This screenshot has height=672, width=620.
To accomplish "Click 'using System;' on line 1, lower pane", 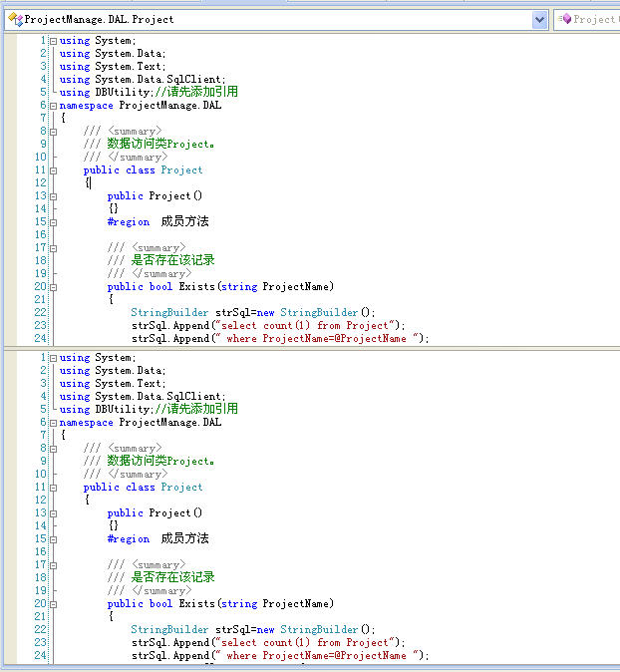I will [x=98, y=357].
